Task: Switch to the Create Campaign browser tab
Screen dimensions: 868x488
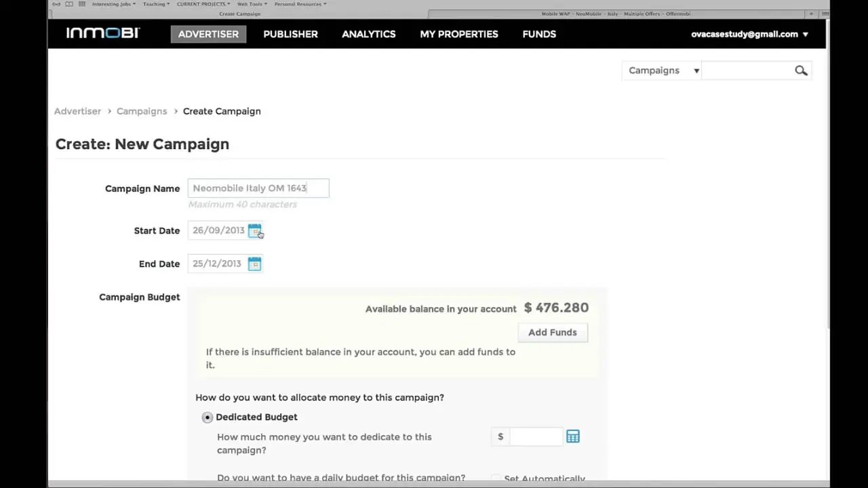Action: [239, 14]
